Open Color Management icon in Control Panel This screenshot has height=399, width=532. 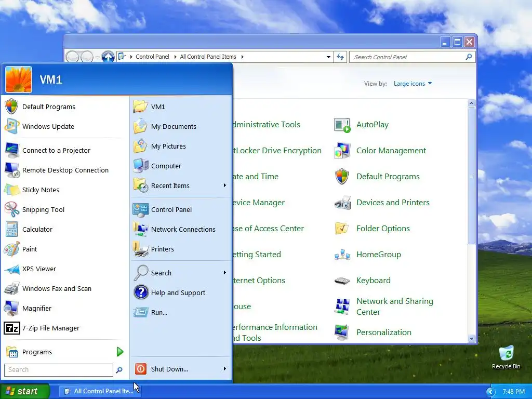click(342, 151)
